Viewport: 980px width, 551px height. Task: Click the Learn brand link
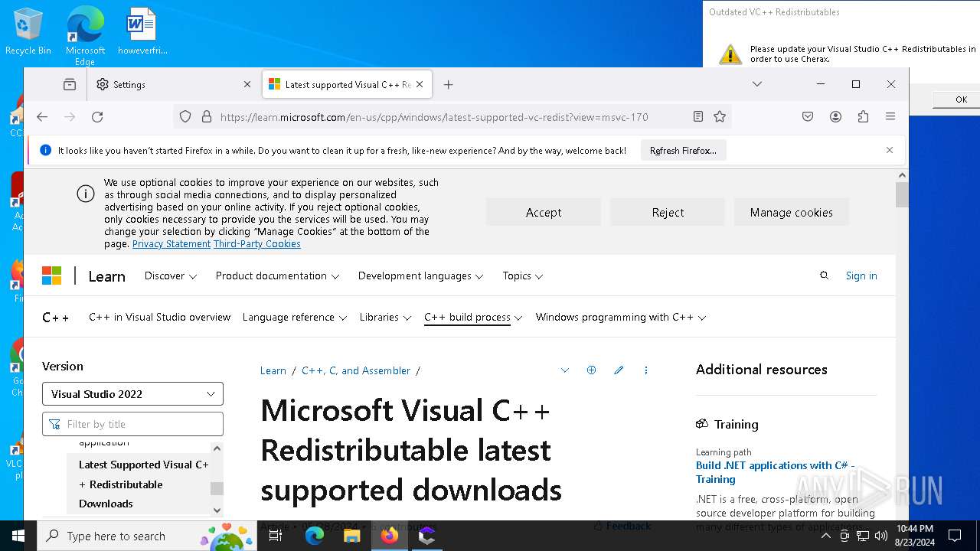point(106,276)
